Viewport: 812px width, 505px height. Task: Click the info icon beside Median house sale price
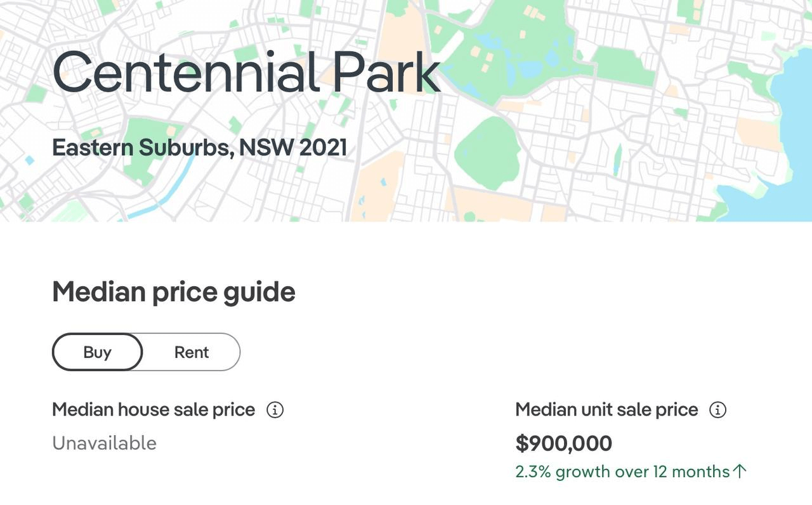(x=275, y=410)
